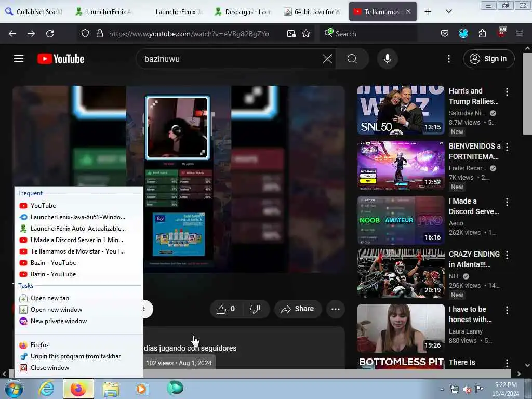Open the picture-in-picture address bar icon
The image size is (532, 399).
pyautogui.click(x=291, y=34)
